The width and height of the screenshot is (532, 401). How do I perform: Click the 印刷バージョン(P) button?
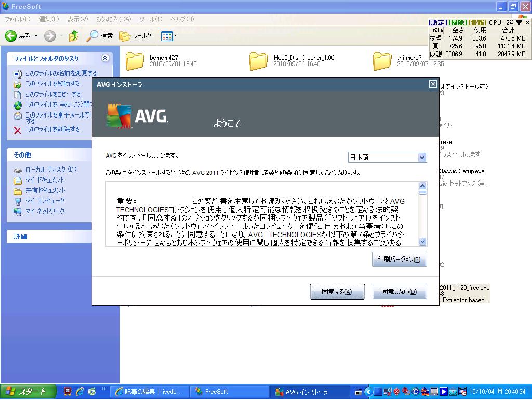click(x=400, y=260)
